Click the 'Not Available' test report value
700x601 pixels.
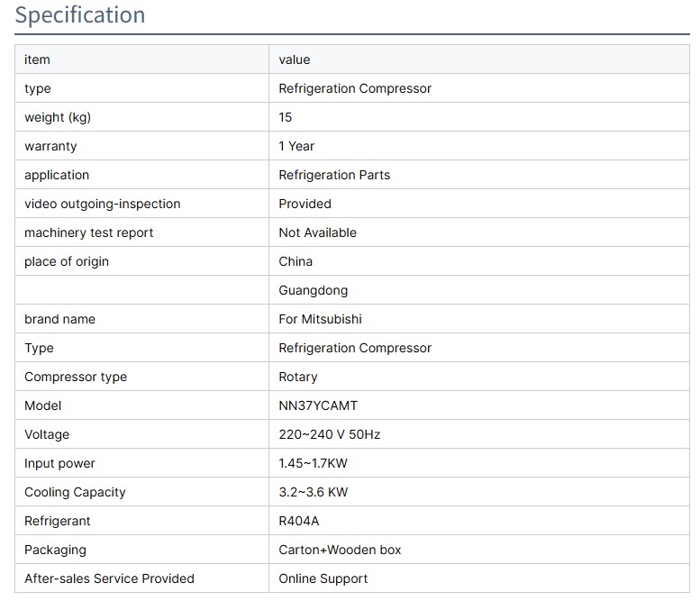tap(317, 232)
